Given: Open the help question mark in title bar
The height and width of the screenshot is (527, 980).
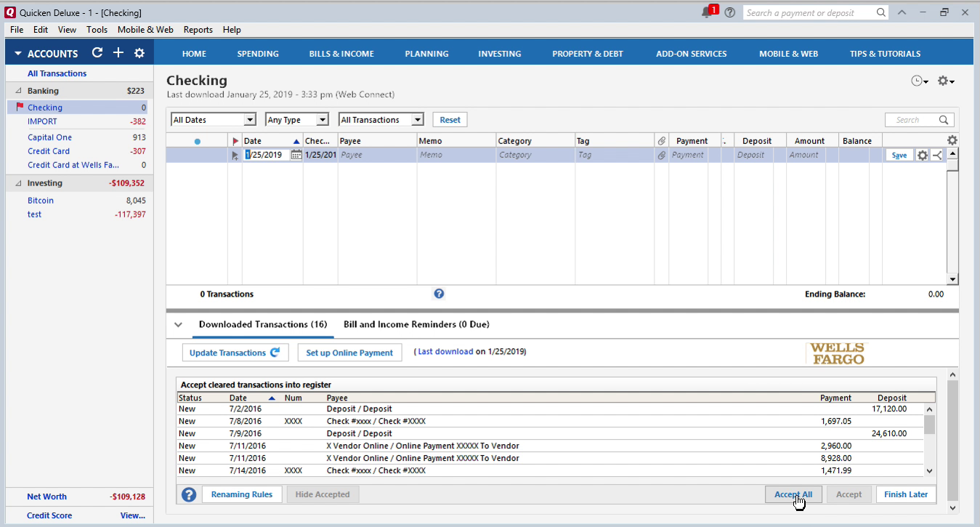Looking at the screenshot, I should [x=730, y=12].
